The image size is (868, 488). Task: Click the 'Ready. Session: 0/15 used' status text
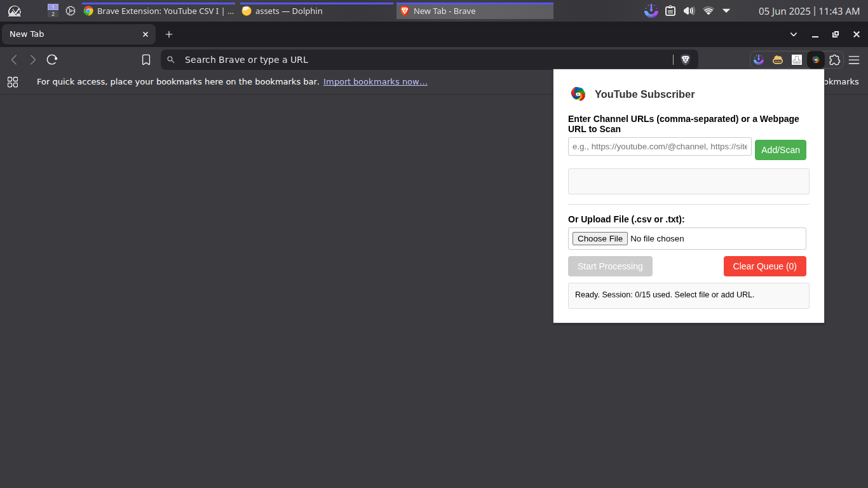point(665,295)
